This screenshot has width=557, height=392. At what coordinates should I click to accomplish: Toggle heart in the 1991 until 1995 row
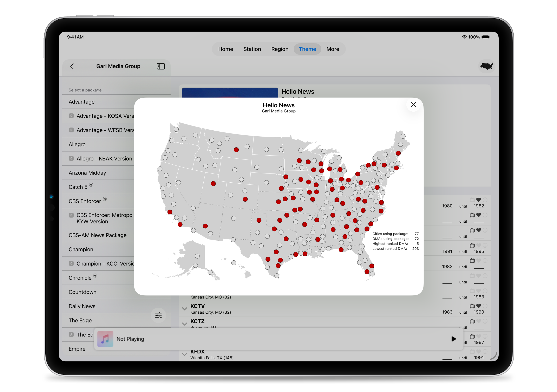click(478, 245)
